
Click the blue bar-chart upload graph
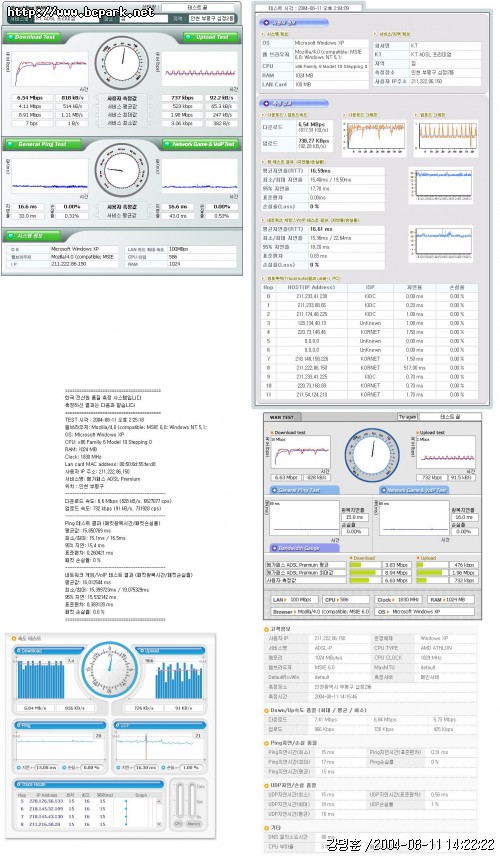click(x=179, y=678)
